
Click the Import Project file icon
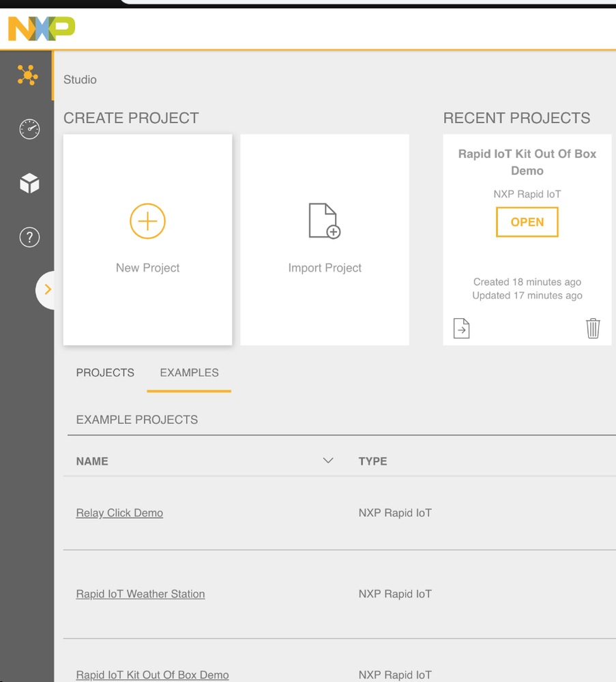[325, 221]
